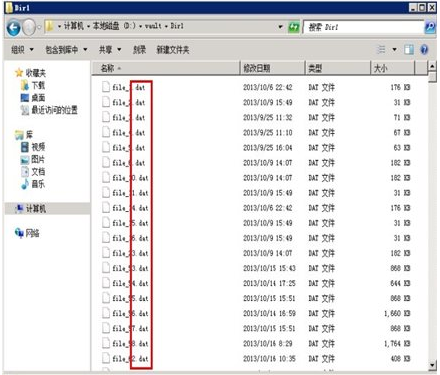Click the magnifier icon in the search box

tap(430, 27)
